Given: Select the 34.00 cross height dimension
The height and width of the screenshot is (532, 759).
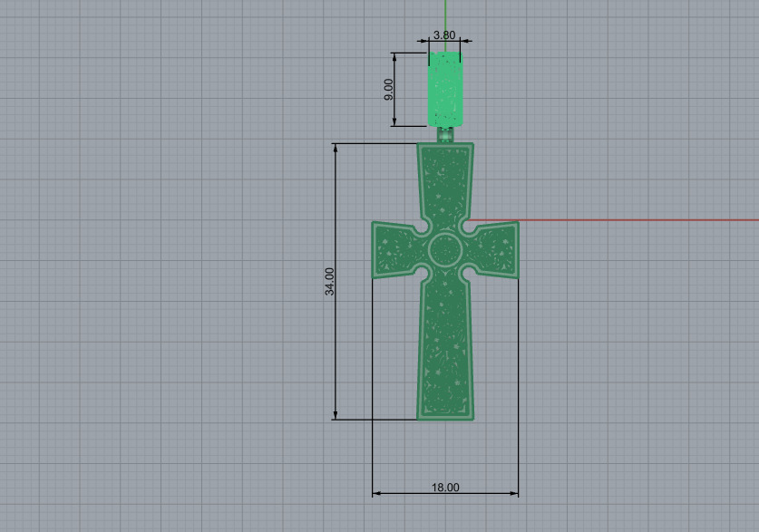Looking at the screenshot, I should 330,282.
